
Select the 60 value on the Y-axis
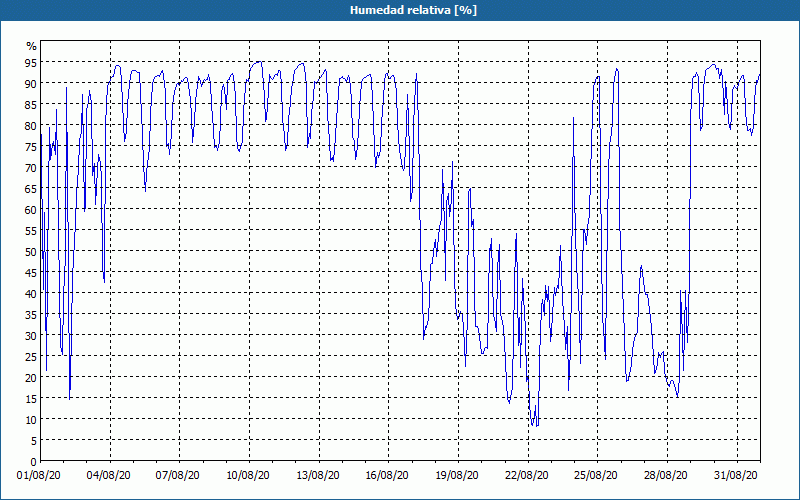click(x=31, y=209)
